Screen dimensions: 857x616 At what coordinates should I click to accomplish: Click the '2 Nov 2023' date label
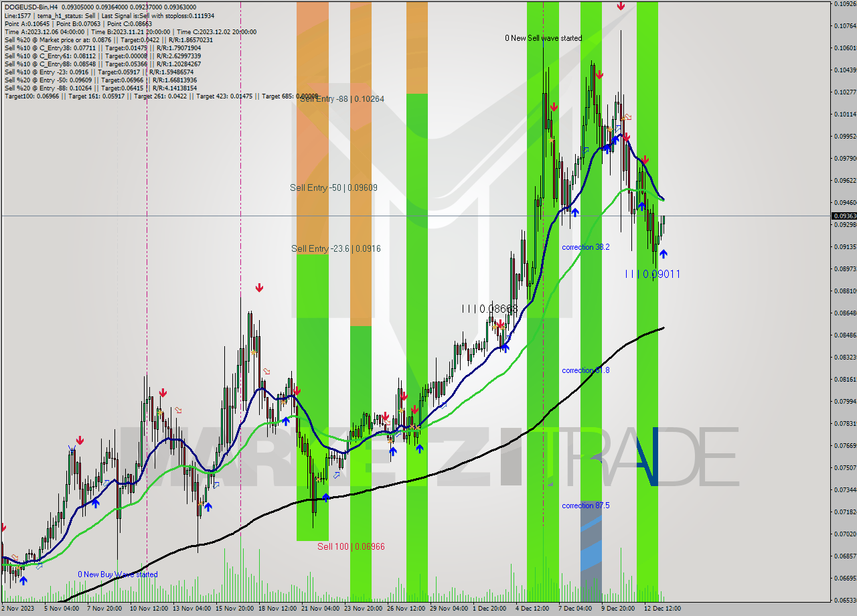point(18,609)
